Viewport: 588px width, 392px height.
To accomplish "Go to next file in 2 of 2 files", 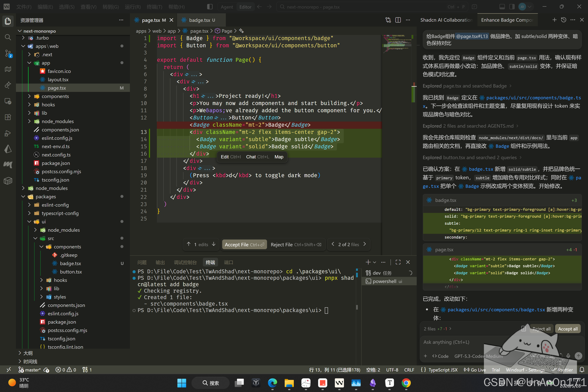I will pos(364,244).
